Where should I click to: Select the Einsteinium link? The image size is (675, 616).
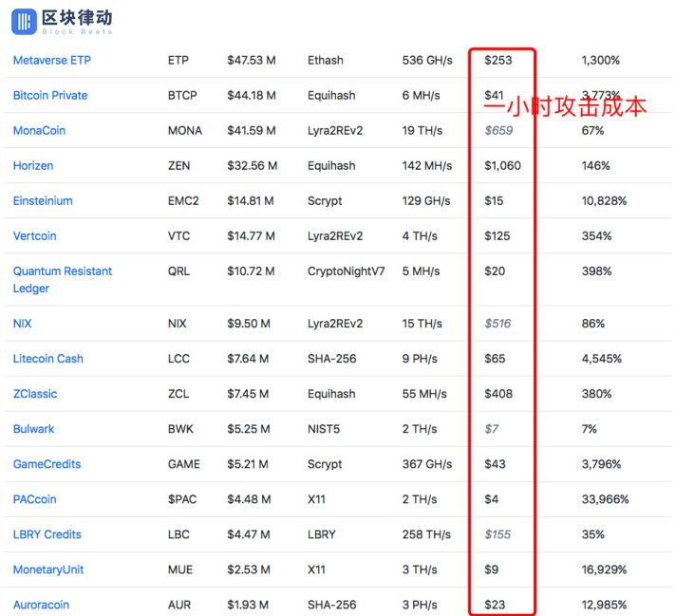pyautogui.click(x=43, y=201)
